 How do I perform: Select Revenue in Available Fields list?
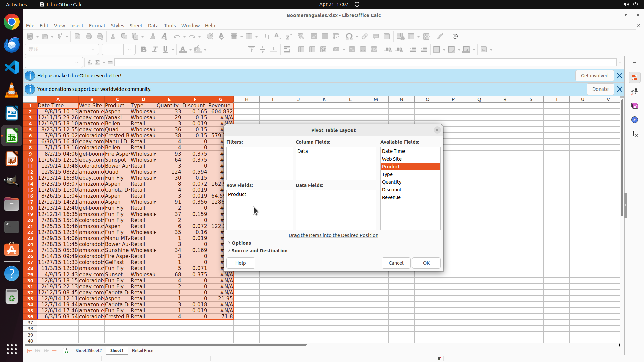[391, 197]
